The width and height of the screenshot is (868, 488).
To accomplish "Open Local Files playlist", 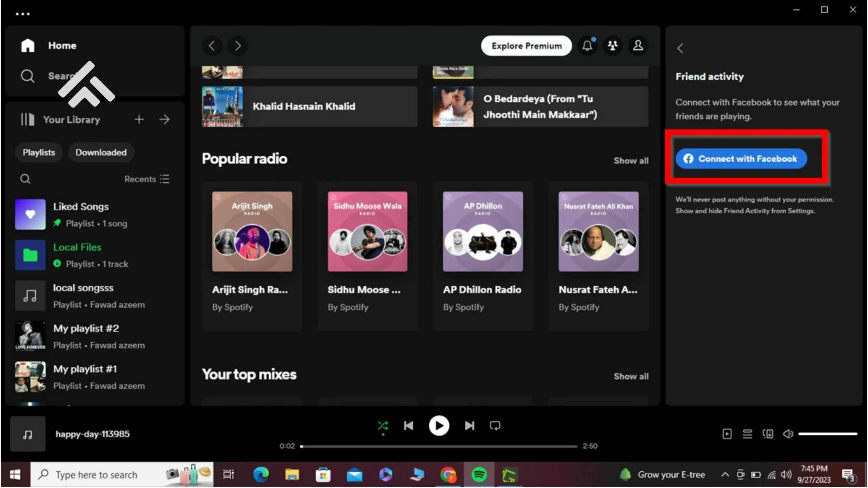I will [95, 255].
